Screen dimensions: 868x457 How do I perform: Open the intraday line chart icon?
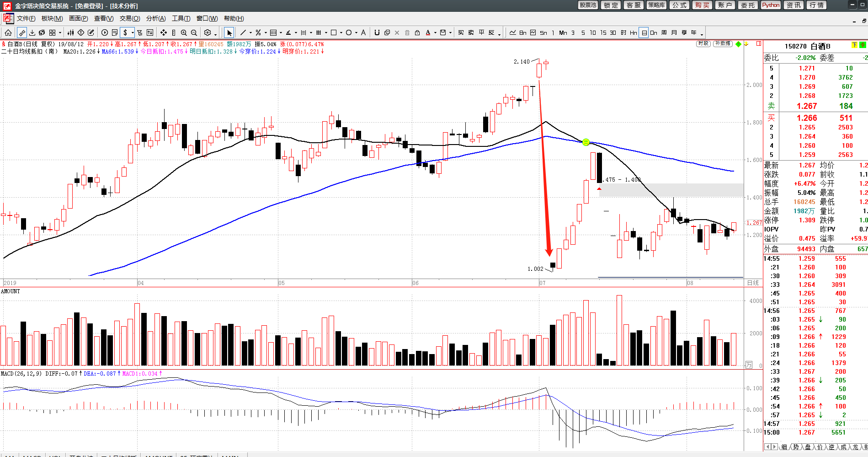point(512,32)
